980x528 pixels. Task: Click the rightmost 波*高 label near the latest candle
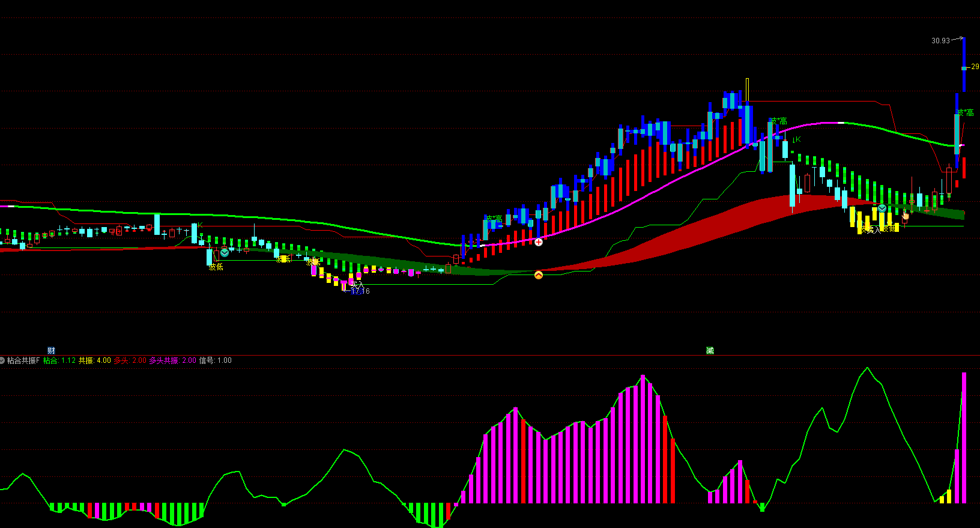coord(965,113)
